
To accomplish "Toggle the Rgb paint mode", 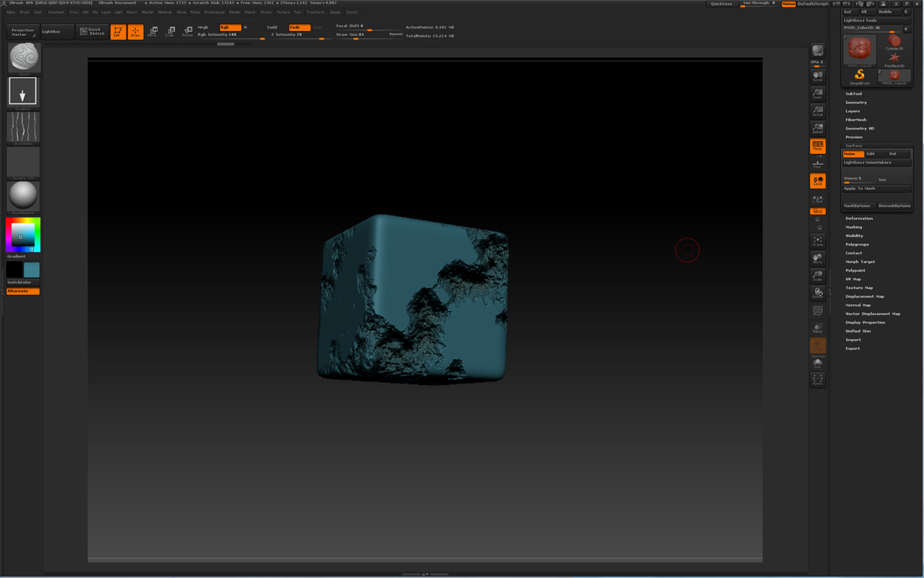I will [230, 27].
